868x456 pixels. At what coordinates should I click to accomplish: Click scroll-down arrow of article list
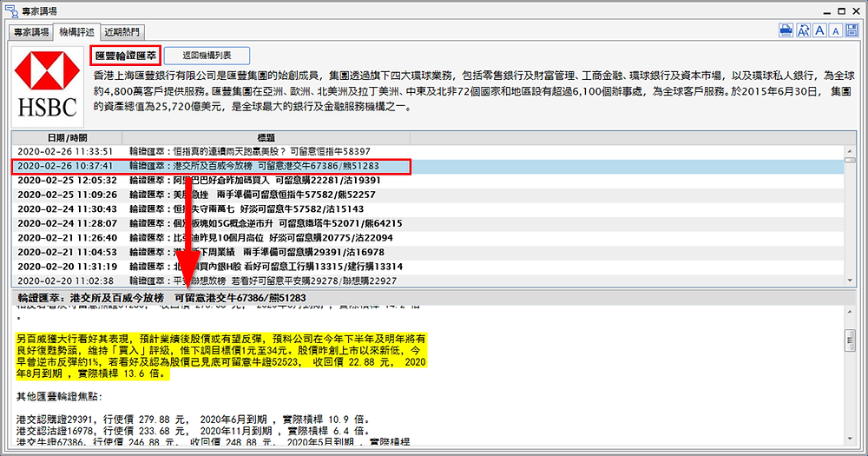click(x=850, y=281)
